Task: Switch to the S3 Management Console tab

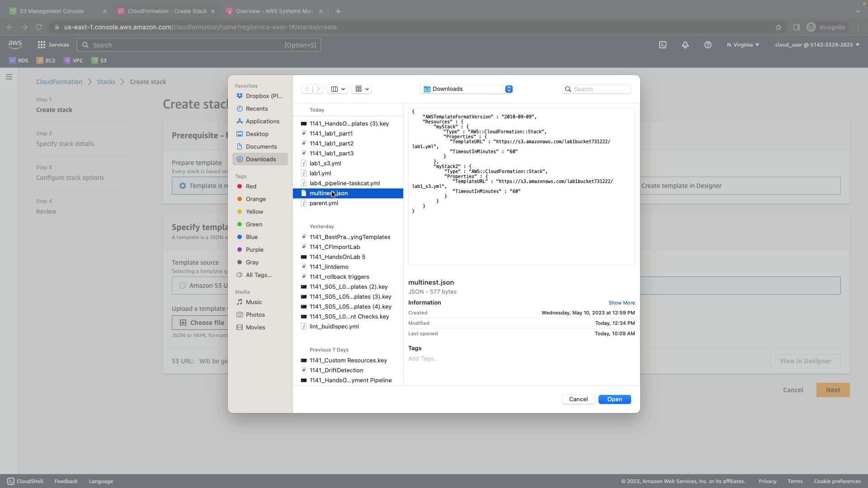Action: 52,11
